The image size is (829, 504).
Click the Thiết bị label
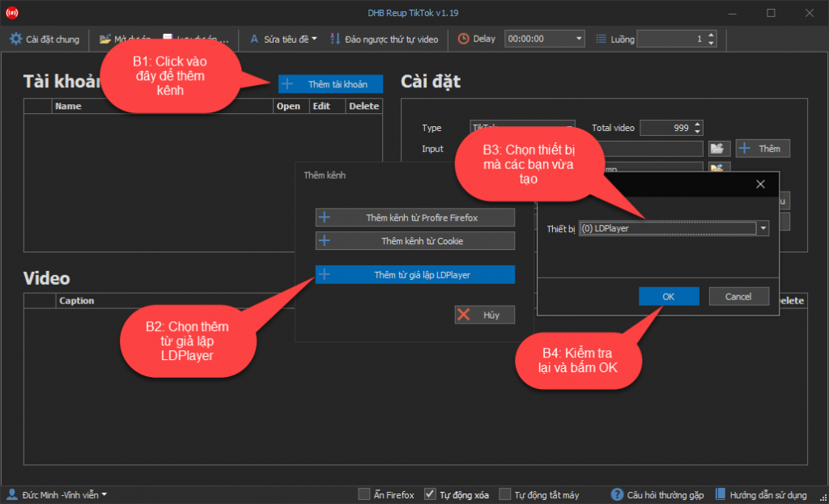pos(560,229)
